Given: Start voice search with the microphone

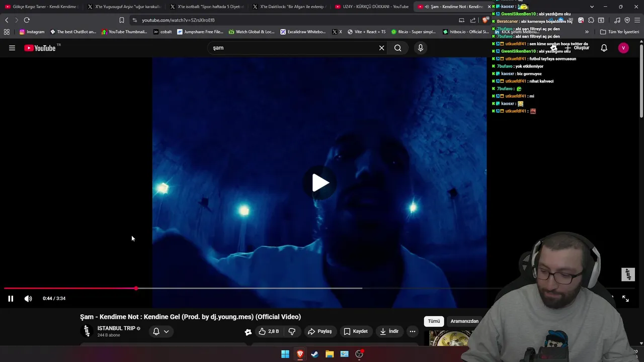Looking at the screenshot, I should point(421,48).
